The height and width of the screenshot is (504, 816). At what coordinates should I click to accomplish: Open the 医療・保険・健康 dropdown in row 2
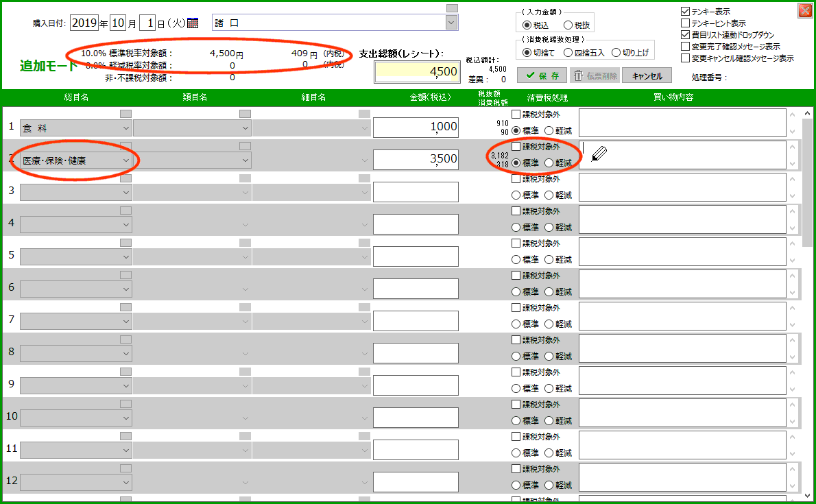[126, 160]
